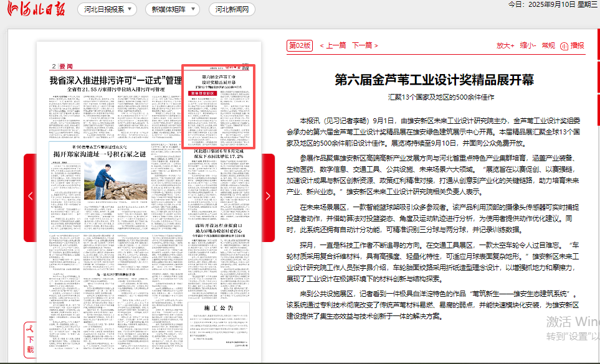Click the 第02版 page label
Screen dimensions: 600x364
(x=299, y=45)
